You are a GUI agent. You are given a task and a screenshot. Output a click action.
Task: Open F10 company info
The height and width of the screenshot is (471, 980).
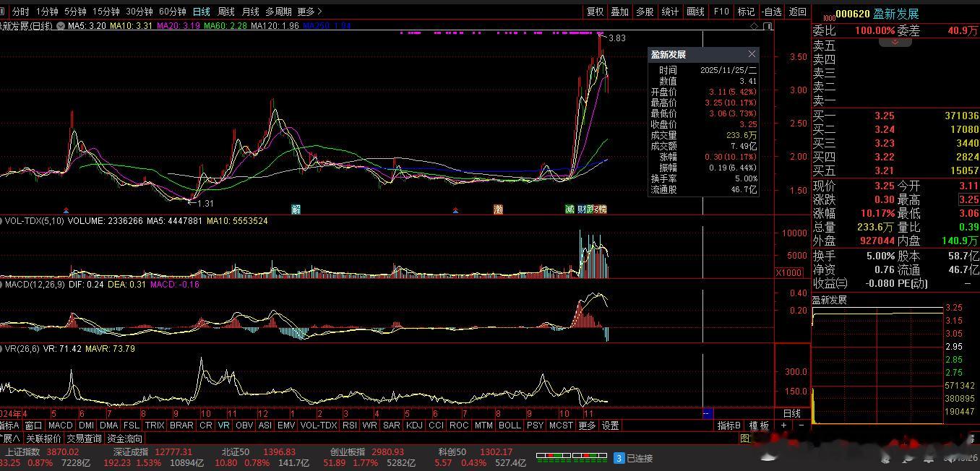[721, 12]
